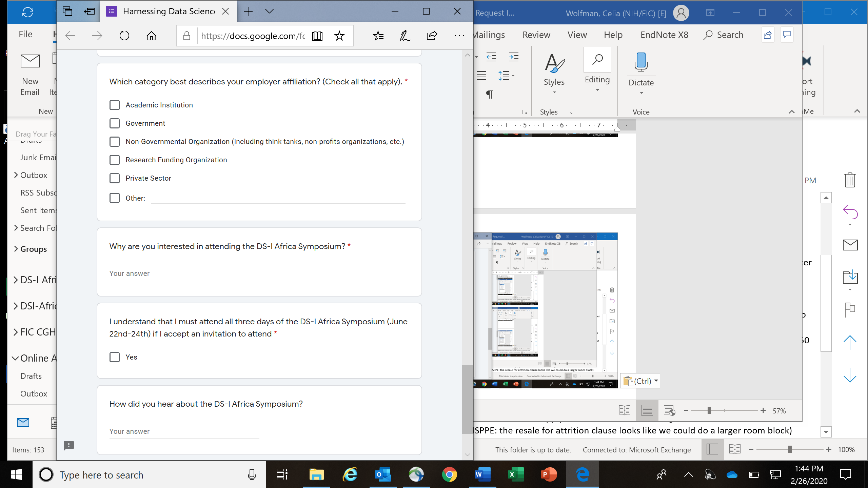The width and height of the screenshot is (868, 488).
Task: Click the Add notes pen icon
Action: tap(405, 36)
